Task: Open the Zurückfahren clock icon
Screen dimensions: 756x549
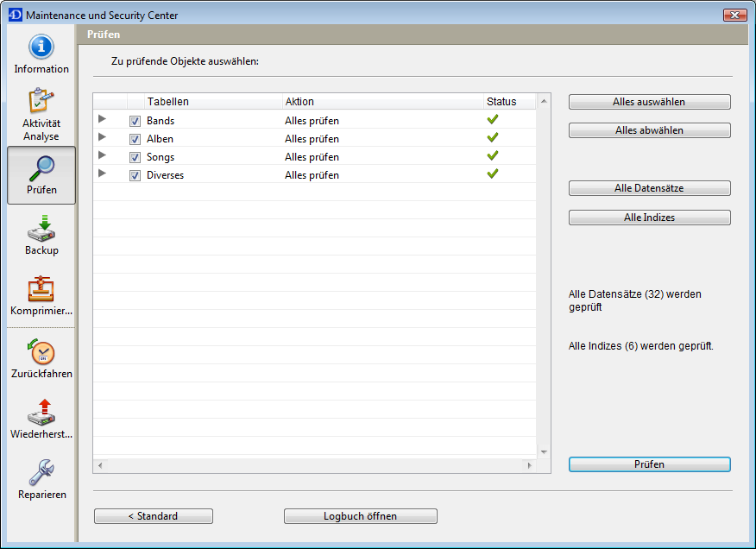Action: pos(41,351)
